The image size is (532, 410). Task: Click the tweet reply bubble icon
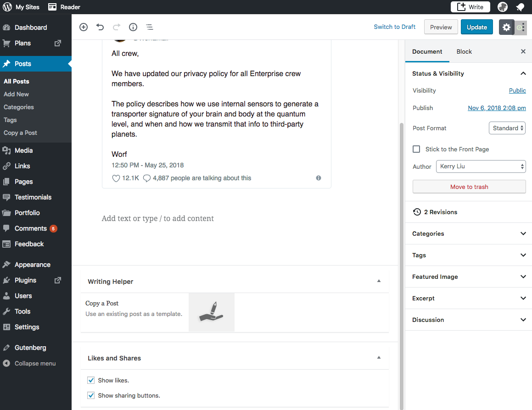click(x=146, y=178)
